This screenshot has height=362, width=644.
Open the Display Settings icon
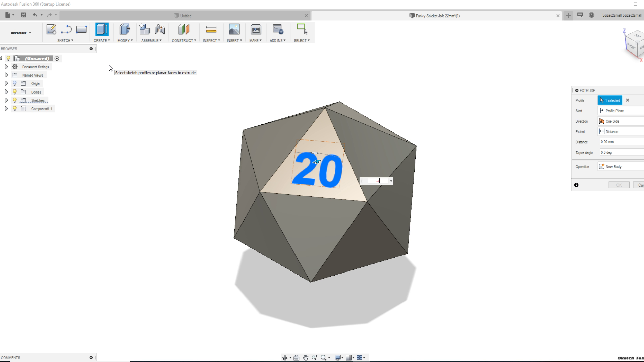click(x=338, y=358)
